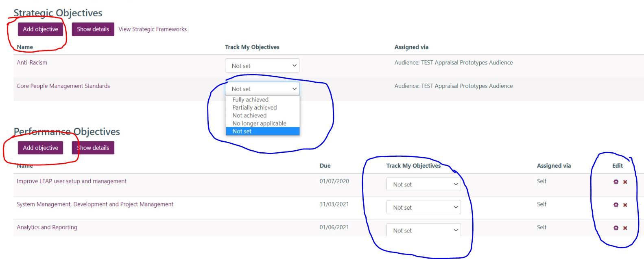Pick Not achieved in dropdown list
The image size is (644, 259).
249,116
